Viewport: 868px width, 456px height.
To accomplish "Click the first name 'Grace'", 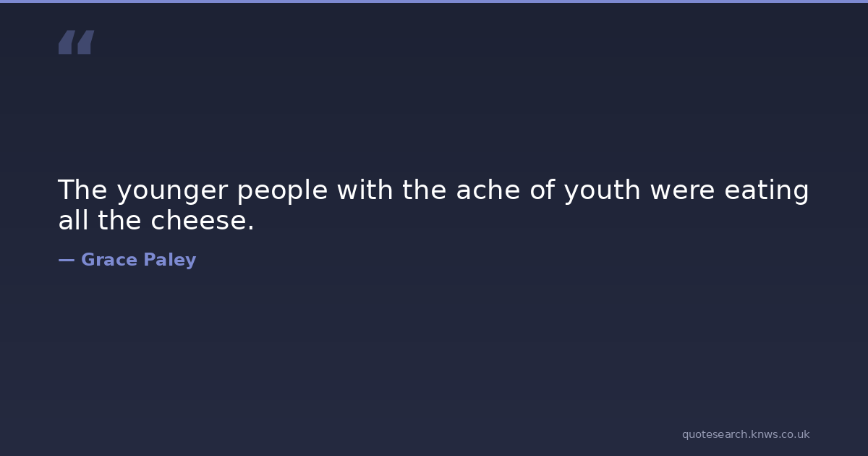I will (109, 260).
